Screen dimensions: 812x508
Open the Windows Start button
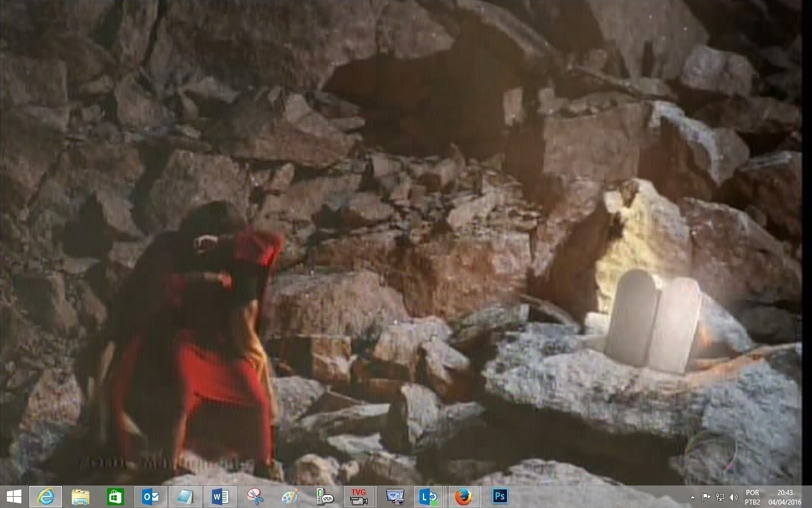[14, 497]
